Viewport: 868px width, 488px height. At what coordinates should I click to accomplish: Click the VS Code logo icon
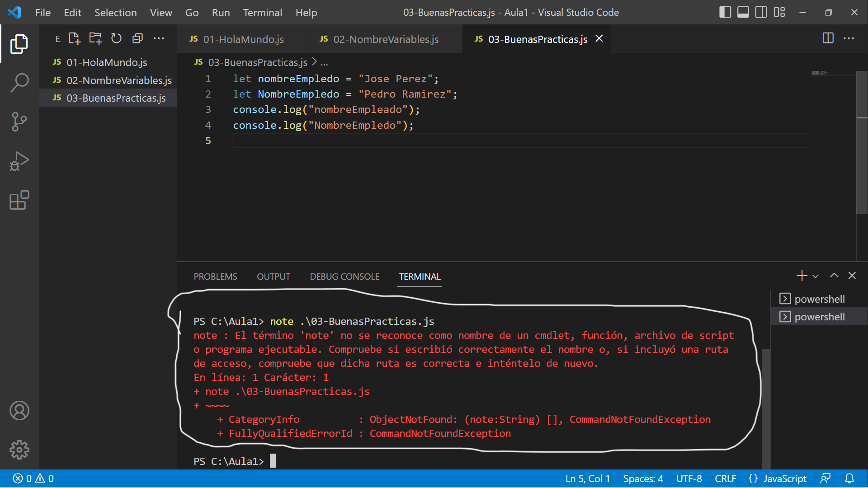point(14,12)
